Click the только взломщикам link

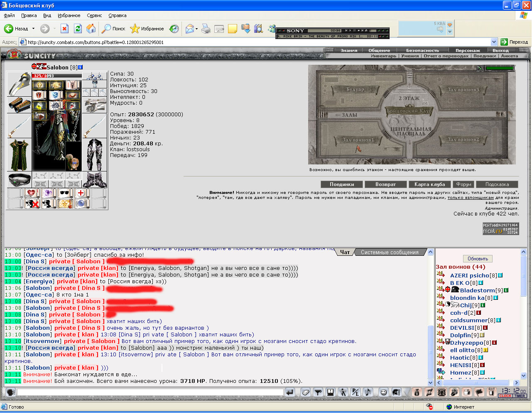click(471, 198)
